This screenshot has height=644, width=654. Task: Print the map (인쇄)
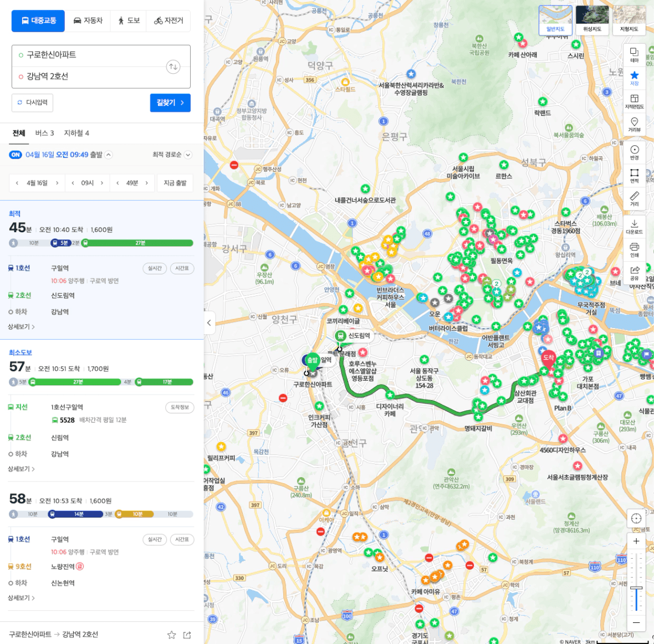[635, 250]
